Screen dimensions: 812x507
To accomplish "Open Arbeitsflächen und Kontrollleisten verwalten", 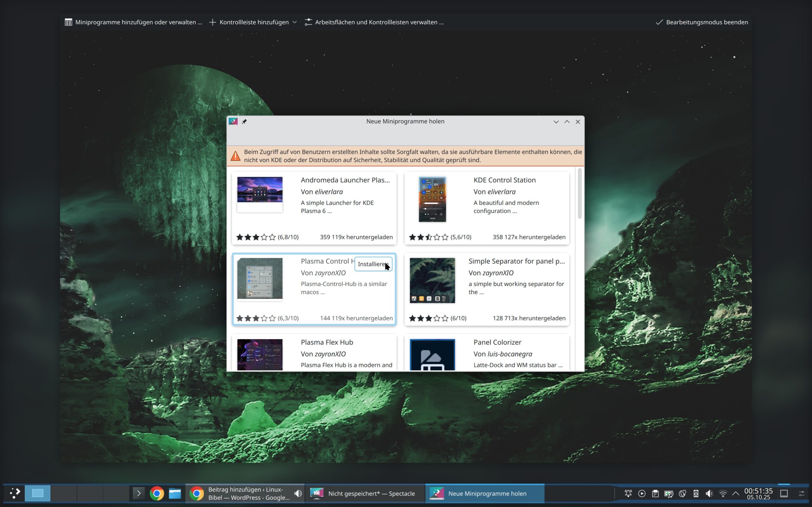I will pyautogui.click(x=374, y=22).
